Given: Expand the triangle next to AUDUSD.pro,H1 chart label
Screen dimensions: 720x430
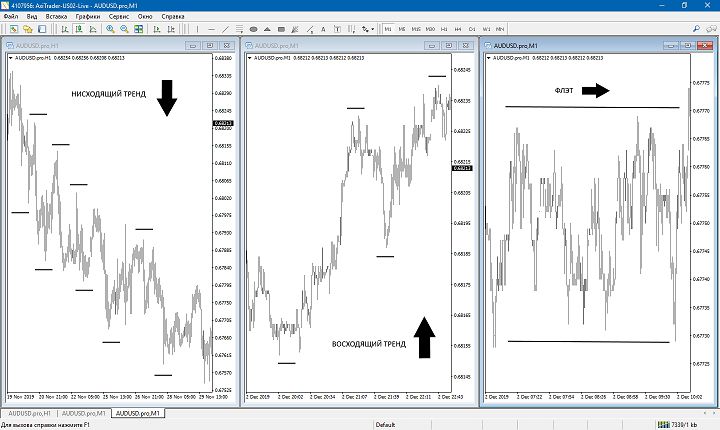Looking at the screenshot, I should coord(11,58).
